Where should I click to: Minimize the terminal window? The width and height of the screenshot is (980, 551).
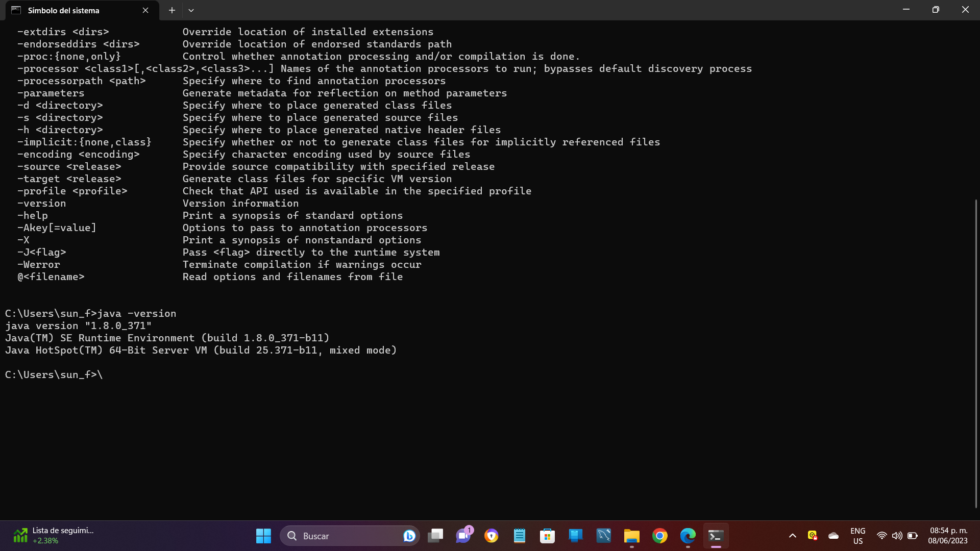[x=906, y=10]
